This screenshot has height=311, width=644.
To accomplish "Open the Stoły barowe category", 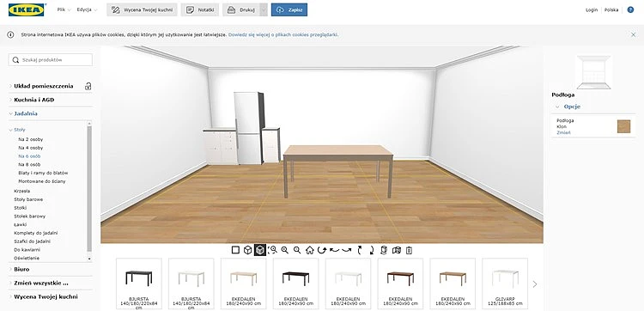I will coord(28,199).
